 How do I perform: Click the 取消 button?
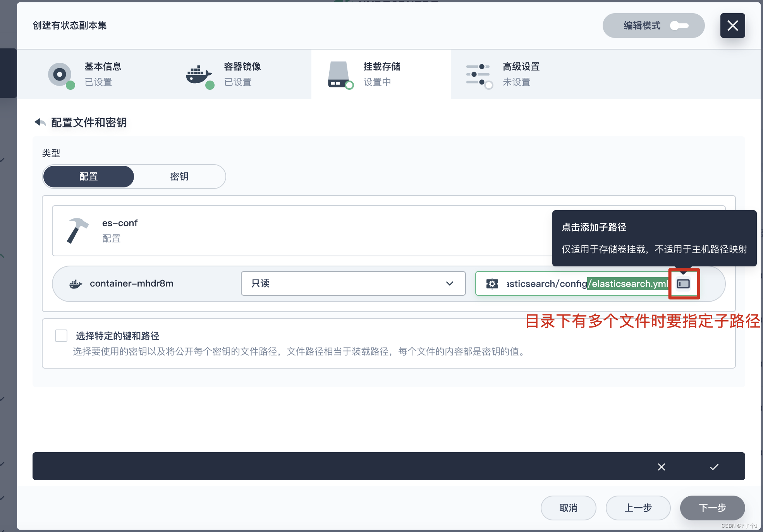pyautogui.click(x=568, y=508)
